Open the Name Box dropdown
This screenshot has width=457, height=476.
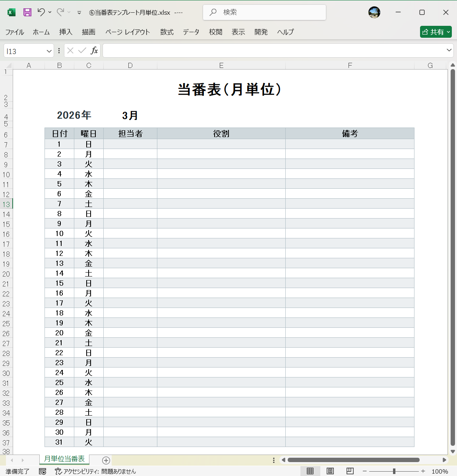point(50,50)
